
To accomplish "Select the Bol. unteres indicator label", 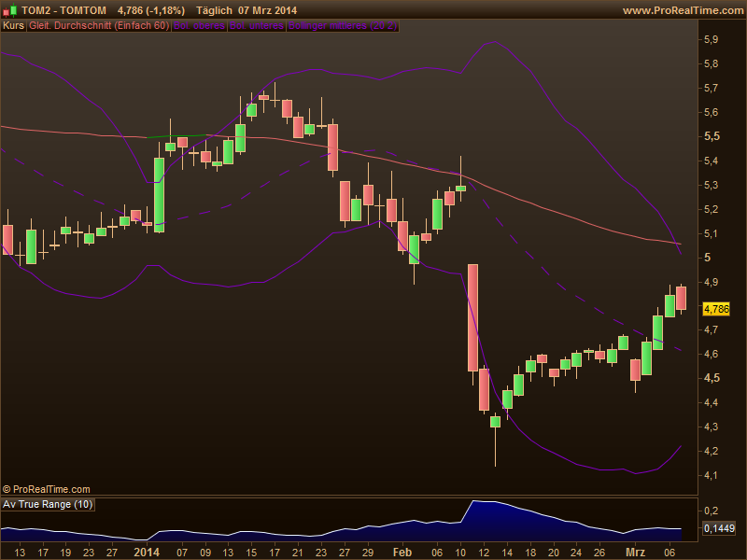I will point(256,26).
